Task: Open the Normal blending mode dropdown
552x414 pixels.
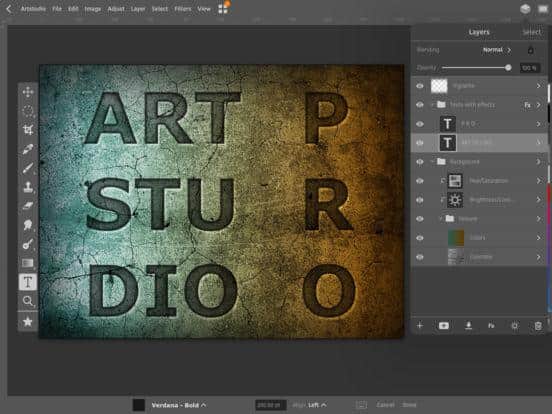Action: (496, 50)
